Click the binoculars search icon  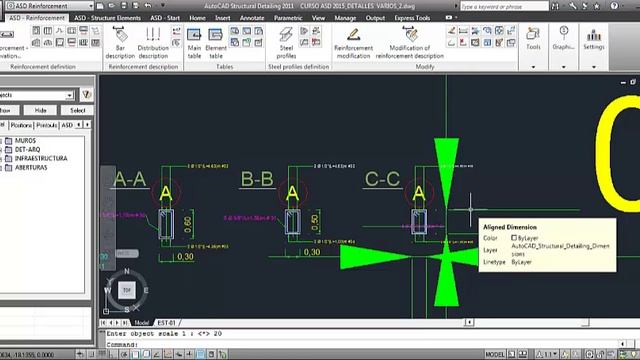[555, 6]
